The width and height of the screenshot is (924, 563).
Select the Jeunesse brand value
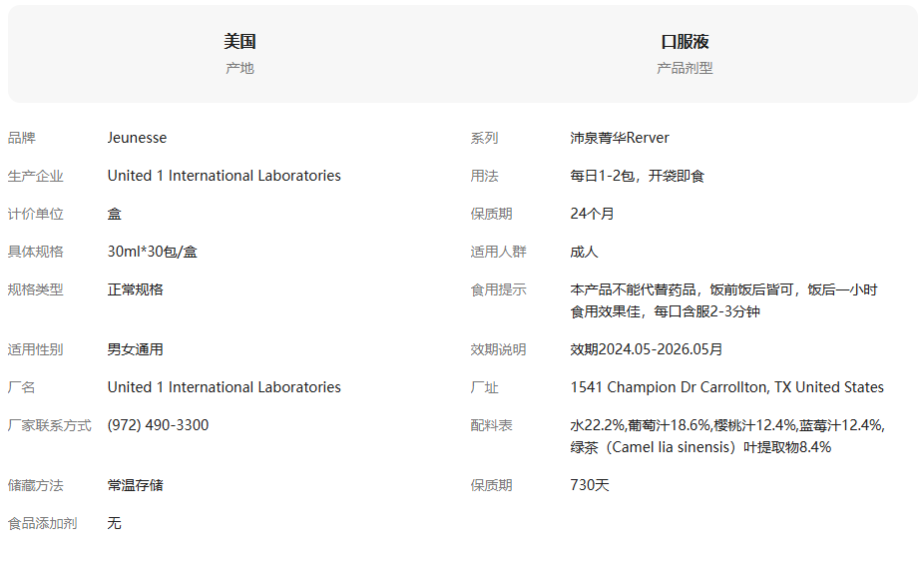point(137,138)
